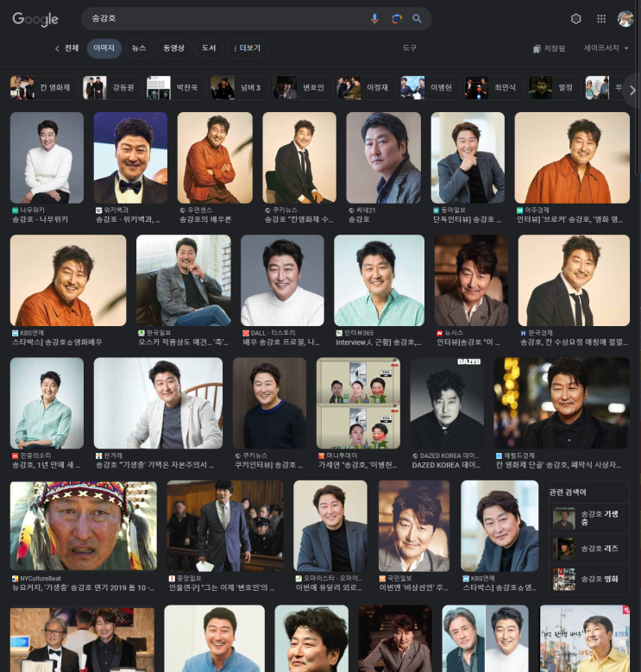The image size is (641, 672).
Task: Select the 넘버 3 suggestion chip
Action: pyautogui.click(x=240, y=87)
